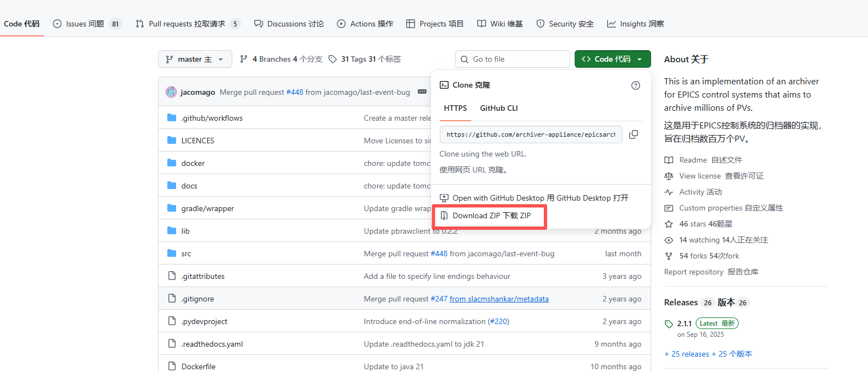Click the jacomago author name
This screenshot has width=868, height=372.
click(x=198, y=92)
